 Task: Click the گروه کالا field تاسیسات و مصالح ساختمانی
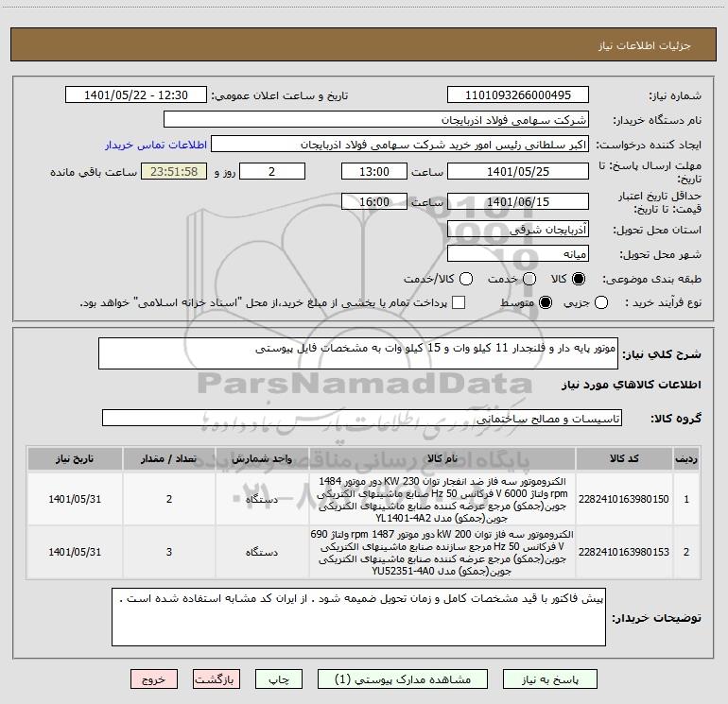pyautogui.click(x=362, y=418)
